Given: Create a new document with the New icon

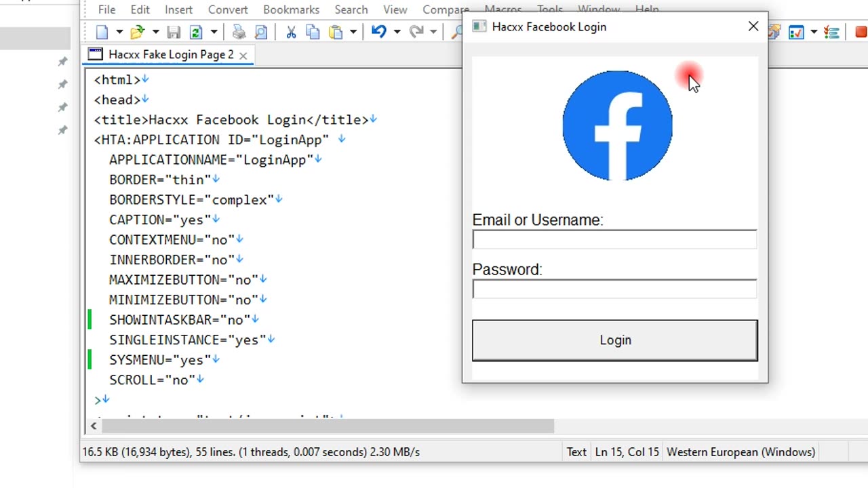Looking at the screenshot, I should 102,32.
